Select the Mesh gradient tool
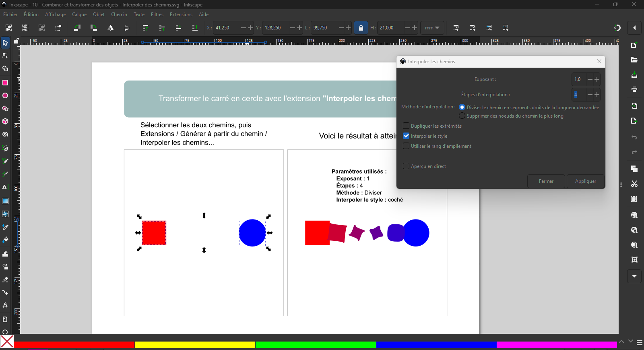 click(5, 214)
